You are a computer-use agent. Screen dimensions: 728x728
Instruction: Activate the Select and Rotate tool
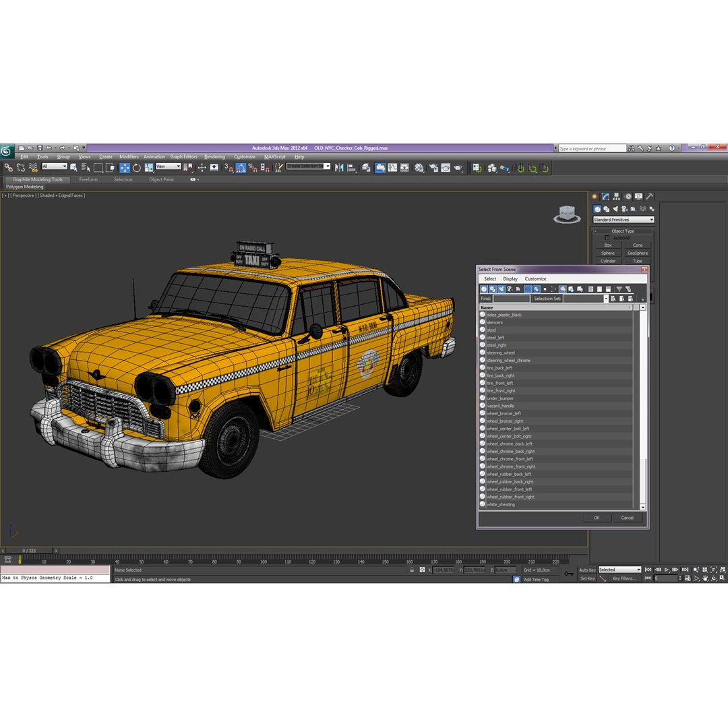(x=136, y=168)
